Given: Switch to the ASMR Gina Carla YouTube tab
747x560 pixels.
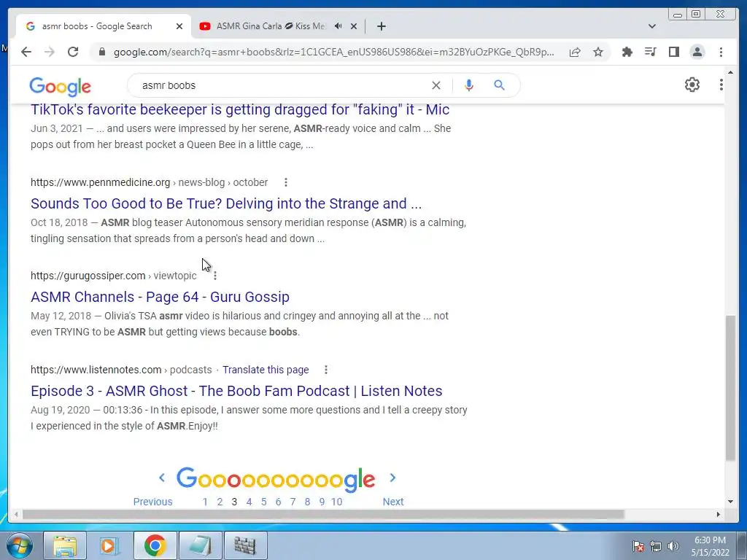Looking at the screenshot, I should coord(271,26).
